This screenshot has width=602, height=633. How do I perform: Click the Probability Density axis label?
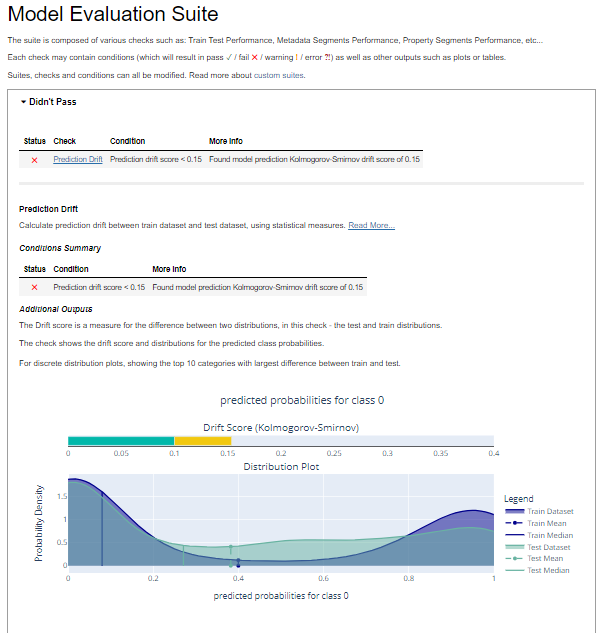pos(40,524)
